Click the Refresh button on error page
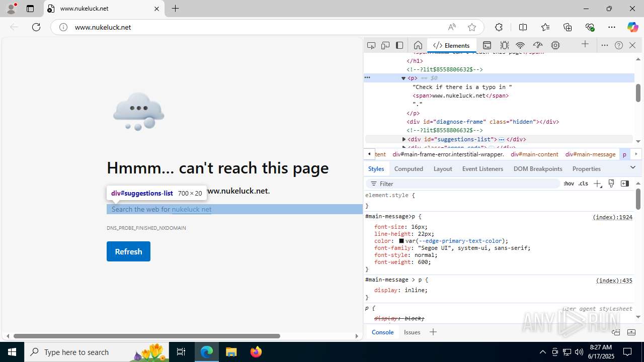644x362 pixels. click(128, 251)
